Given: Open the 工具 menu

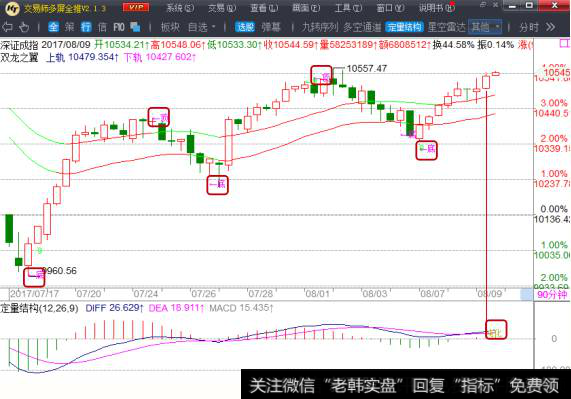Looking at the screenshot, I should coord(348,8).
